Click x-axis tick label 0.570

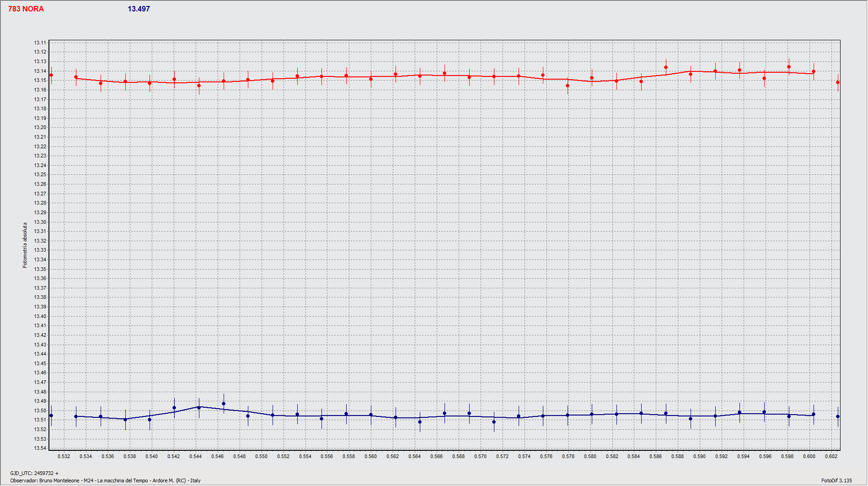click(x=480, y=456)
